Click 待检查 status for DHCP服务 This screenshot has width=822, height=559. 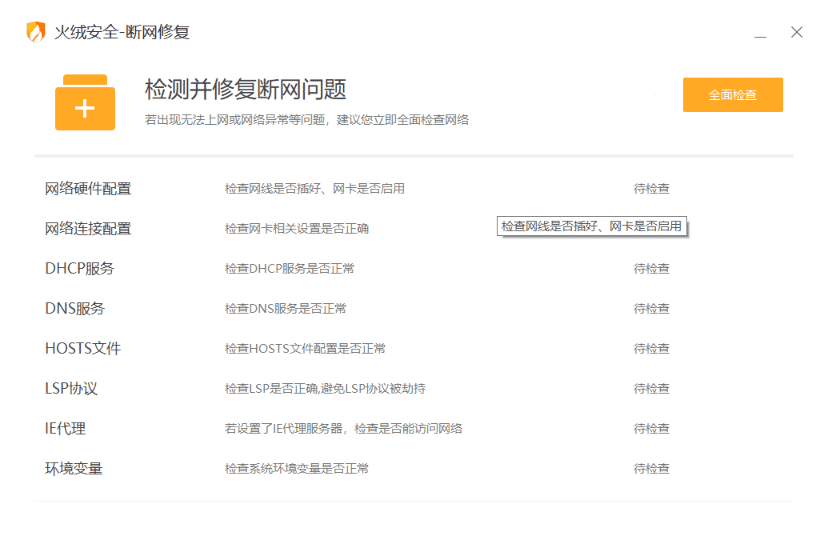point(652,268)
